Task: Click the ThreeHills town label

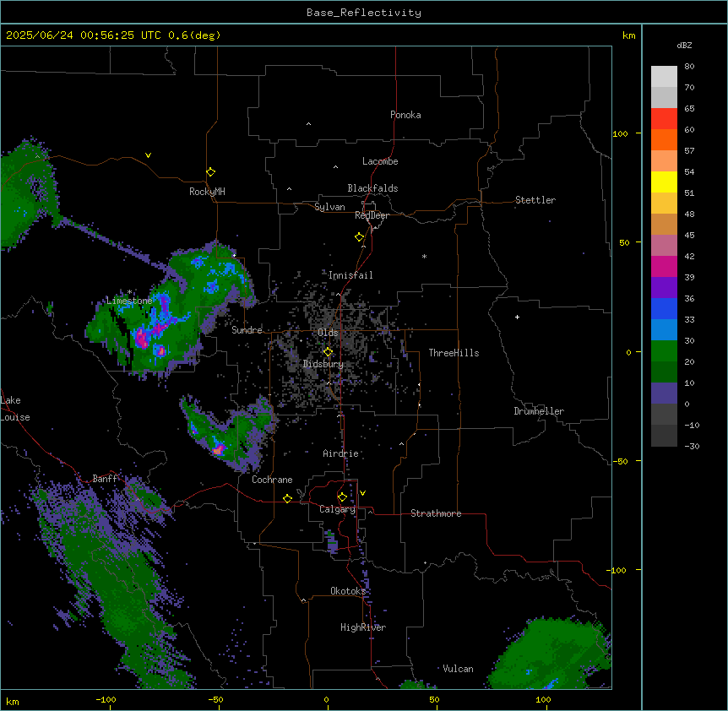Action: (454, 353)
